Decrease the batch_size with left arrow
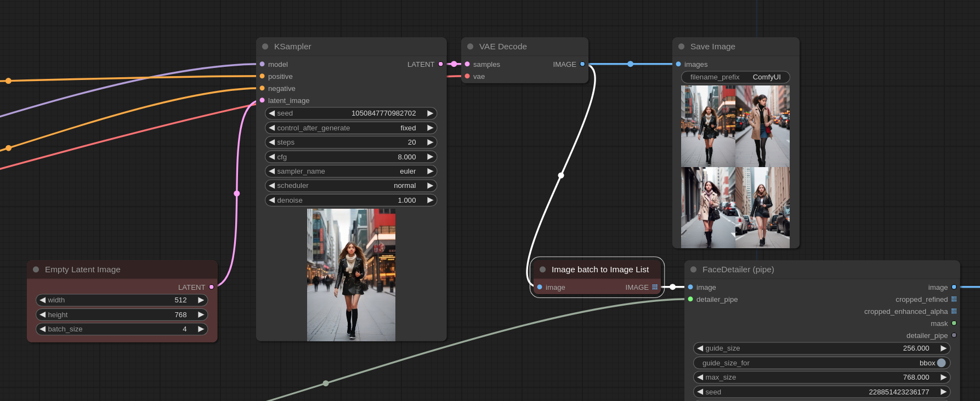Viewport: 980px width, 401px height. coord(42,329)
